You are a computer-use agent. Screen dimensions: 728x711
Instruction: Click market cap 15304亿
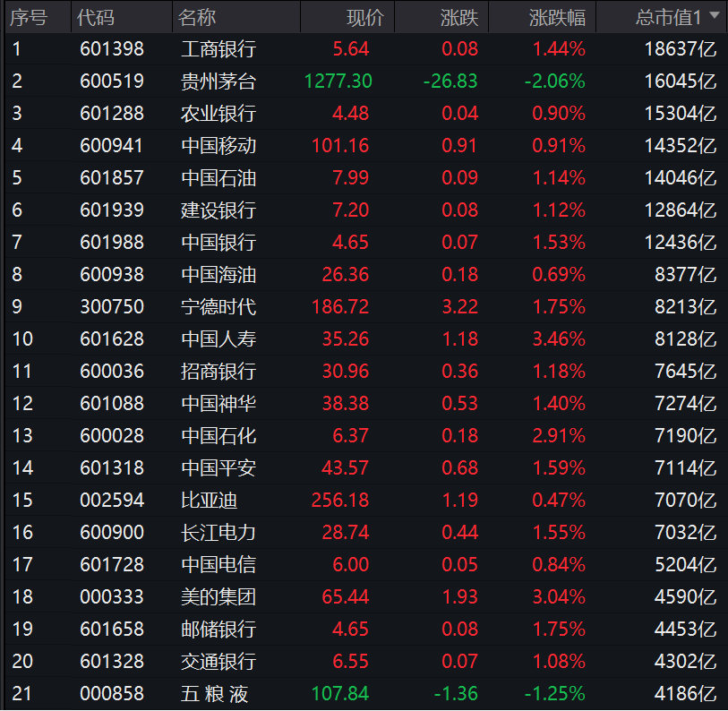coord(681,114)
